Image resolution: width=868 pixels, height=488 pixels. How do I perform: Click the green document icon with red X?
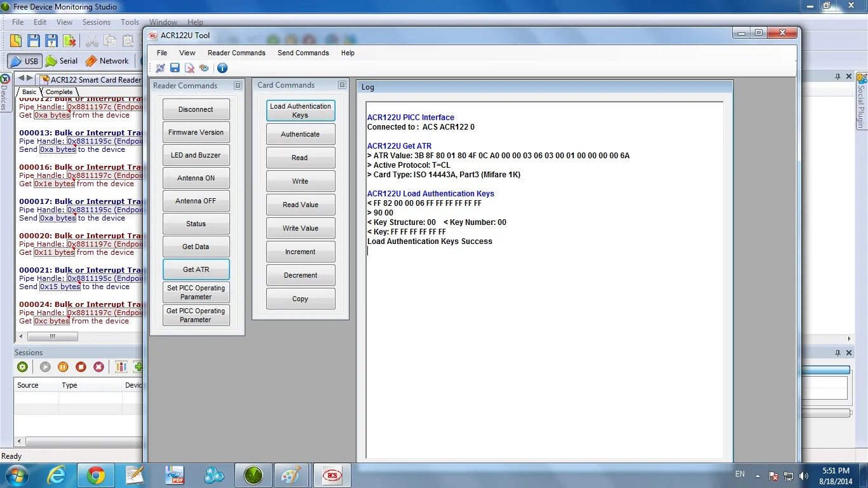(x=70, y=41)
